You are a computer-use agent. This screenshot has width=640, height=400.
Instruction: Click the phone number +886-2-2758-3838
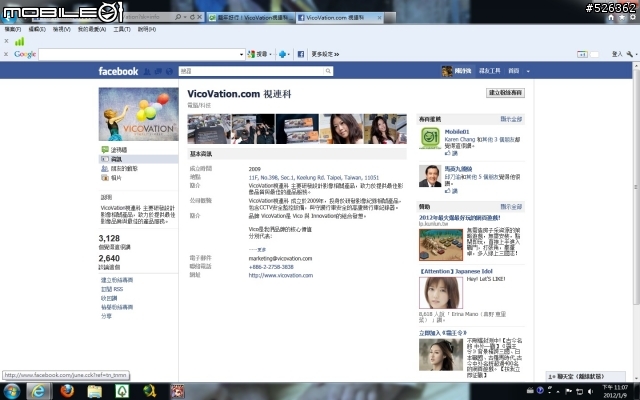[271, 267]
